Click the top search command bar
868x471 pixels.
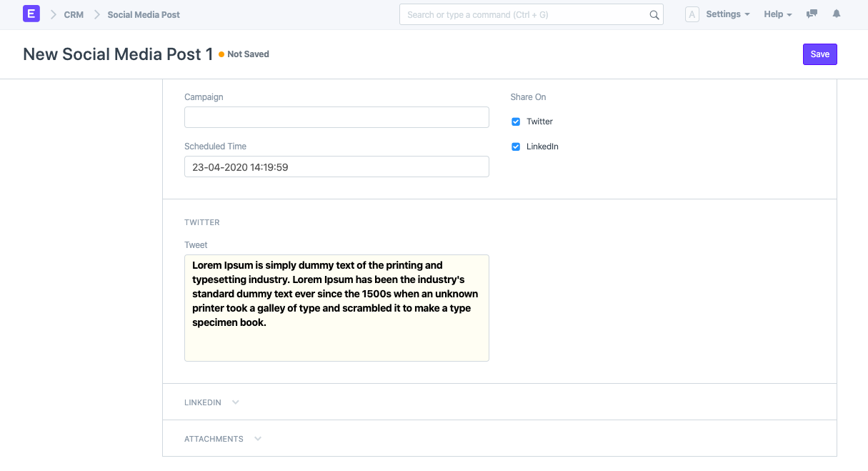(525, 15)
